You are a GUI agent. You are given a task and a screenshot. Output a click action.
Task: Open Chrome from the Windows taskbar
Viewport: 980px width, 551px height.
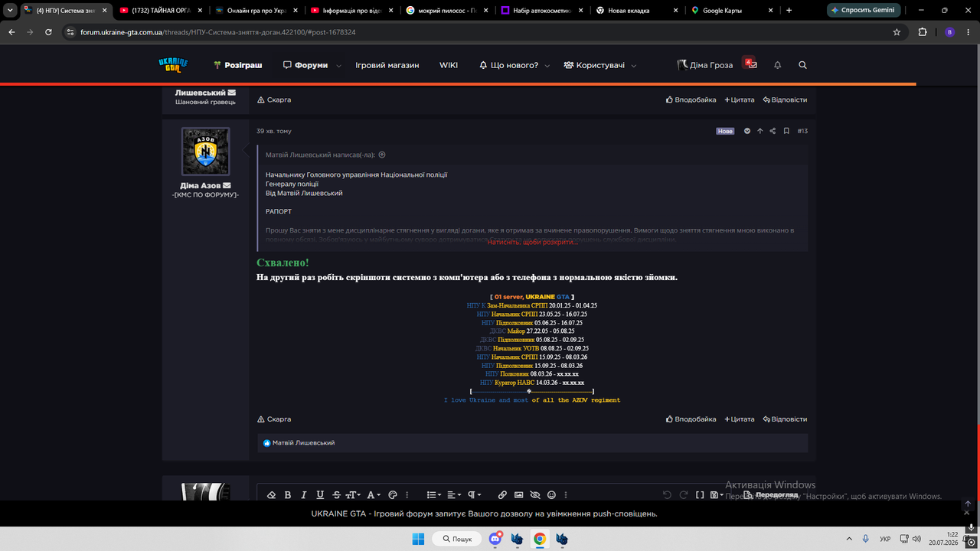click(540, 539)
